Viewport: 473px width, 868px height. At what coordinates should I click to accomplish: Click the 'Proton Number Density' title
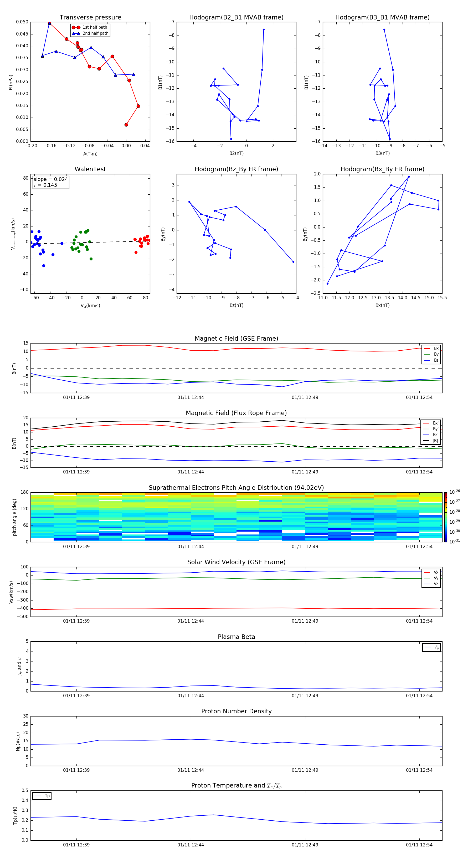coord(236,711)
